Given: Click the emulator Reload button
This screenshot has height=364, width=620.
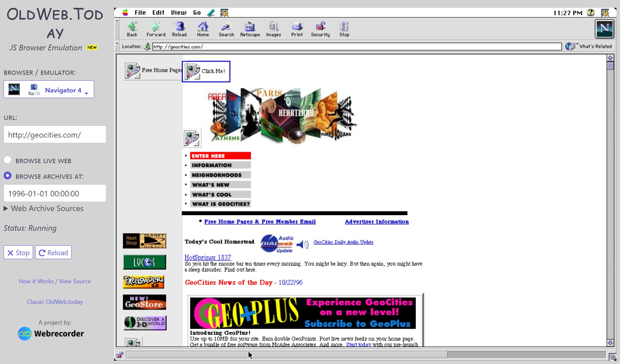Looking at the screenshot, I should pos(53,252).
